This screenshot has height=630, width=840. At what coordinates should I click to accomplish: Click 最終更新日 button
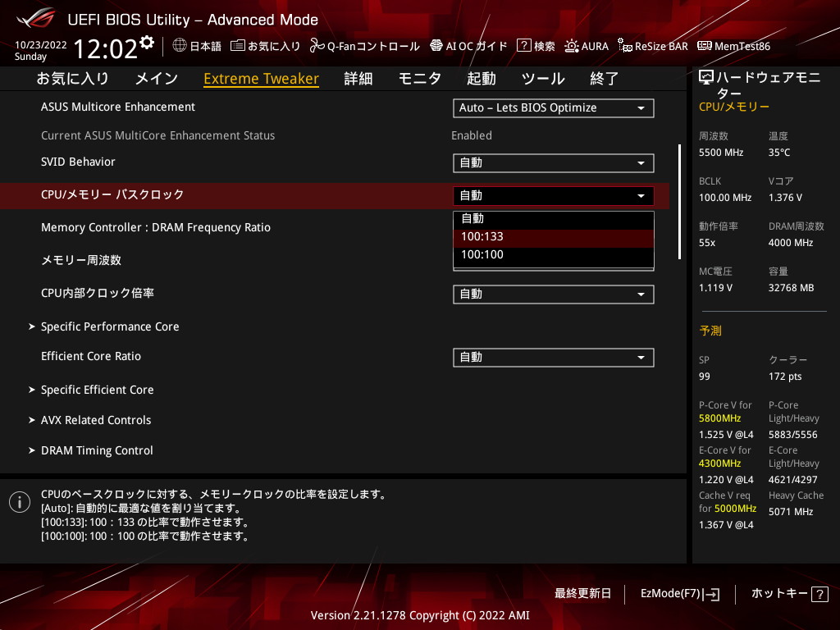pos(583,594)
